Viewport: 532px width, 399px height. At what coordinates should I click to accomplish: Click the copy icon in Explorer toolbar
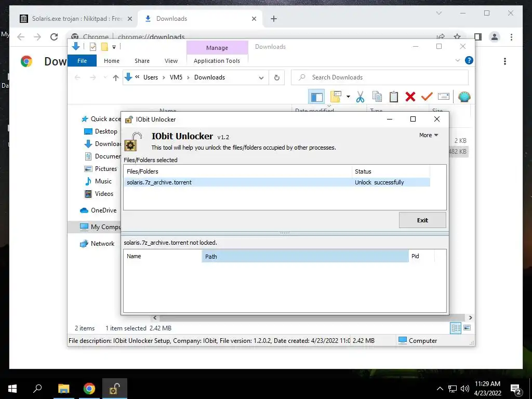pyautogui.click(x=377, y=97)
